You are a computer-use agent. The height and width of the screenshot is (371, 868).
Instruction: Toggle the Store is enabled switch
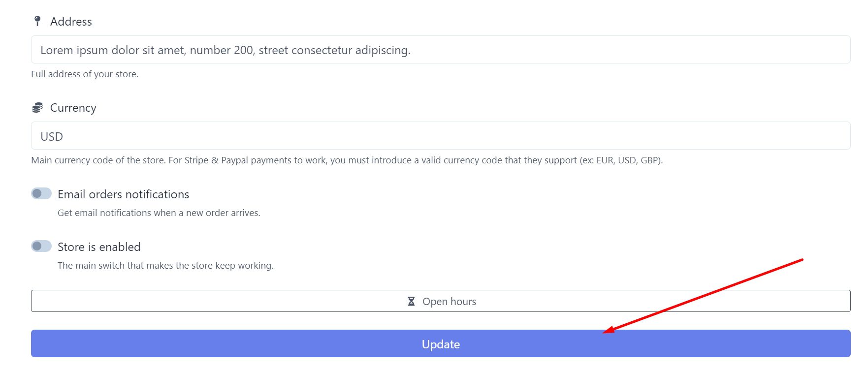41,246
